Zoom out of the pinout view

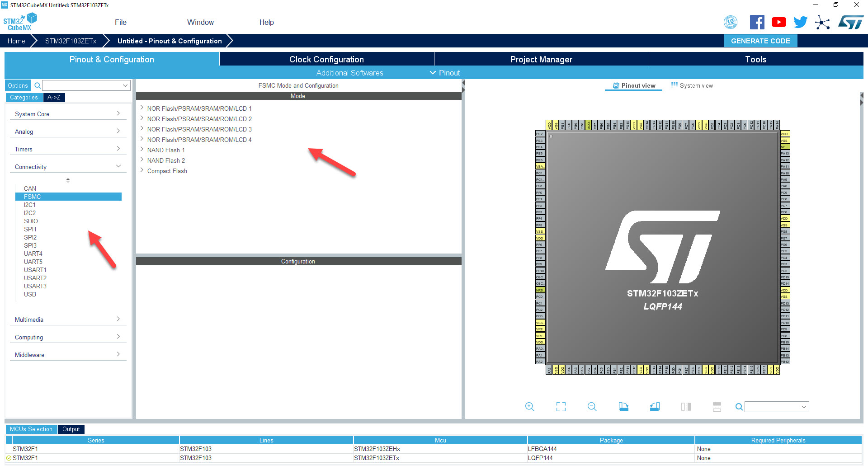(x=592, y=407)
